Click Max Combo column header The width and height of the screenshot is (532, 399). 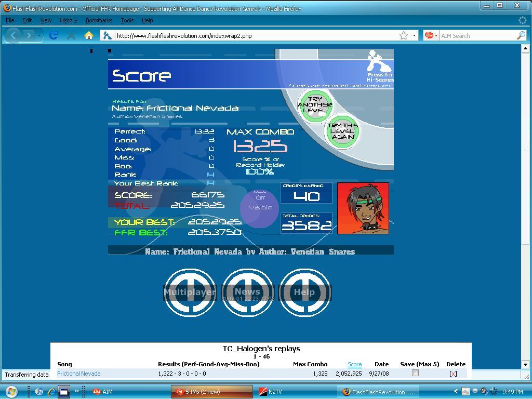310,364
